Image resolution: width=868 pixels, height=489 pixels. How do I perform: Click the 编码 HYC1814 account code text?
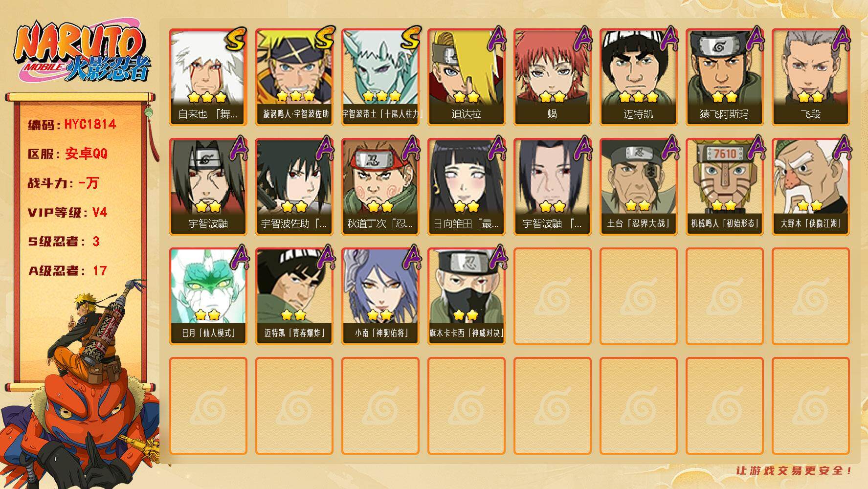coord(72,124)
